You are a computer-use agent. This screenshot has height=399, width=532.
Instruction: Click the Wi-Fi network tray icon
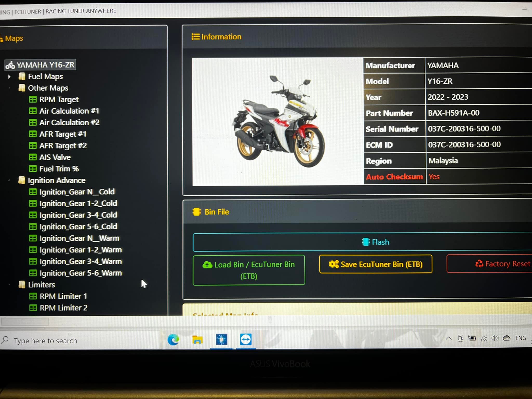pos(484,338)
